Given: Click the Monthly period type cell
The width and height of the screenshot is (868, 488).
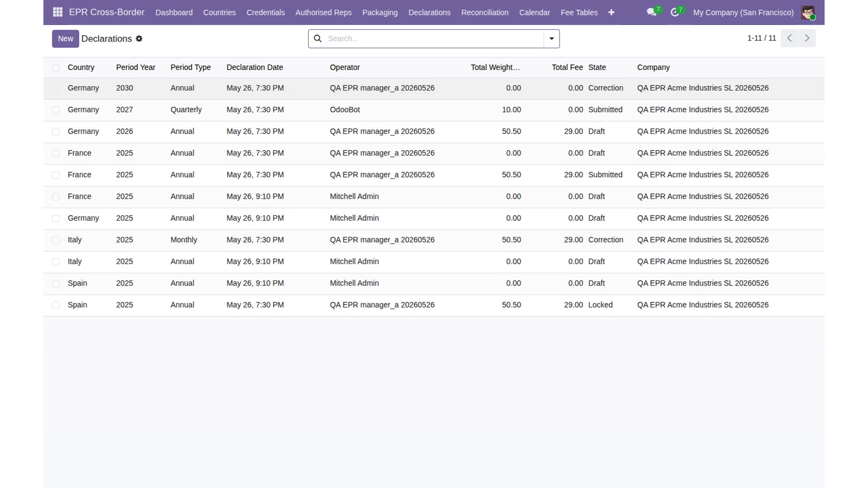Looking at the screenshot, I should coord(184,240).
